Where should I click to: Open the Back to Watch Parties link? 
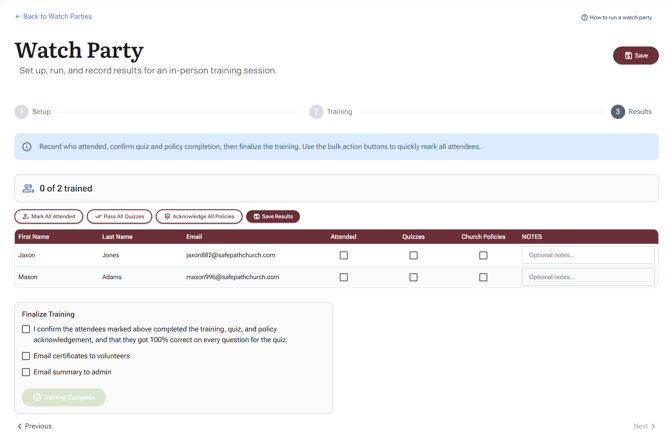[53, 16]
